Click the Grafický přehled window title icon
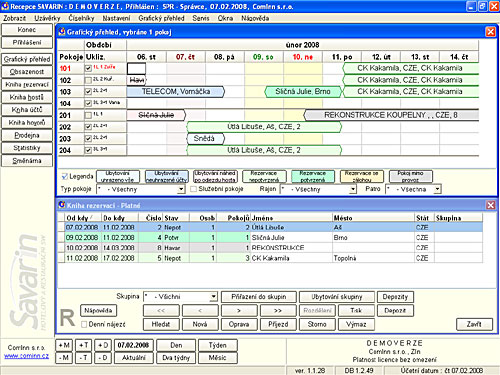This screenshot has height=375, width=500. coord(62,32)
